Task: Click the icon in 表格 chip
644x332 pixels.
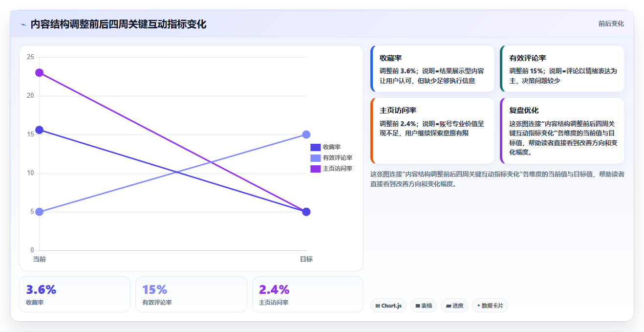Action: 418,306
